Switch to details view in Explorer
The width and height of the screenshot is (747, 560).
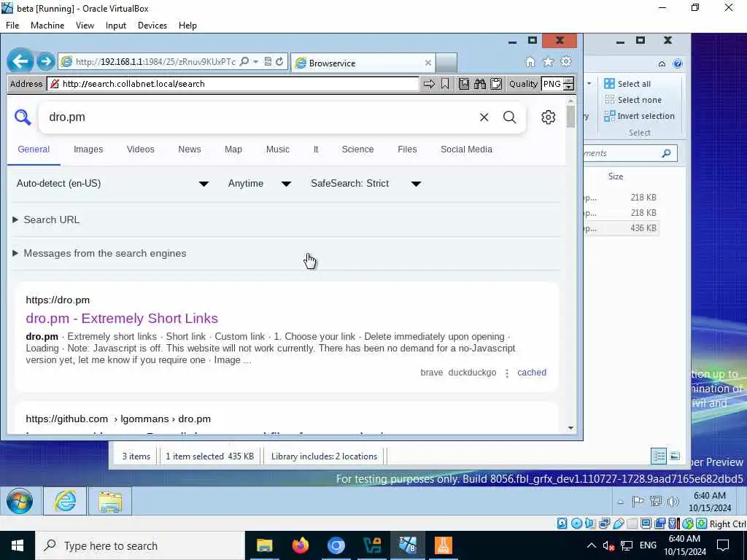pos(659,456)
